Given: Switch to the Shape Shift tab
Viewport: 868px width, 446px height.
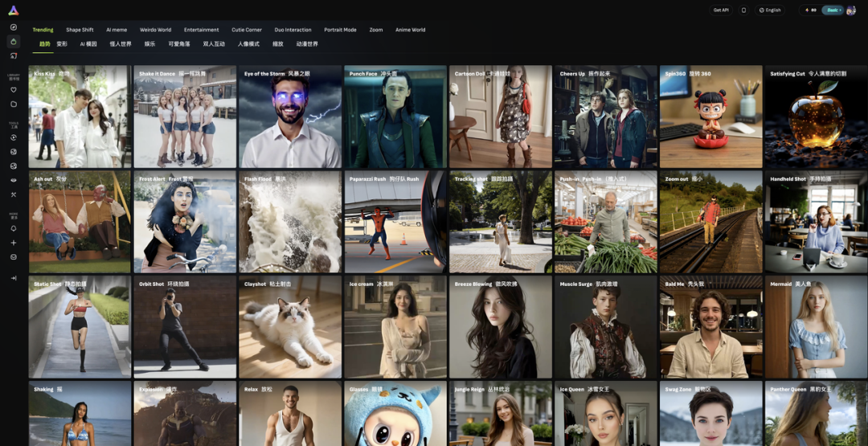Looking at the screenshot, I should (x=80, y=30).
